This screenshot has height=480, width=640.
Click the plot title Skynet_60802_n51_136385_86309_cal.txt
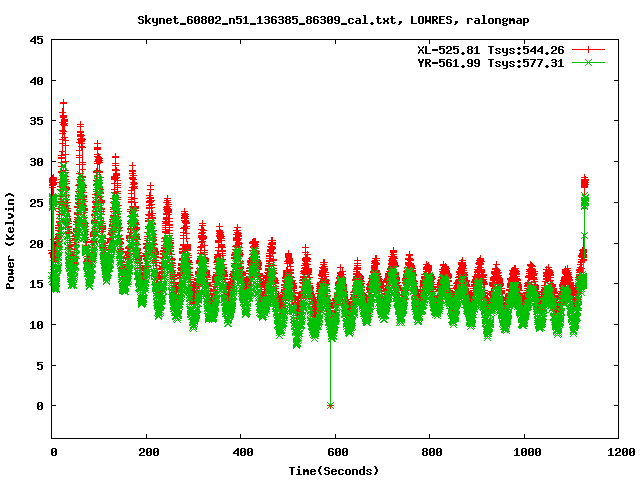click(x=333, y=20)
